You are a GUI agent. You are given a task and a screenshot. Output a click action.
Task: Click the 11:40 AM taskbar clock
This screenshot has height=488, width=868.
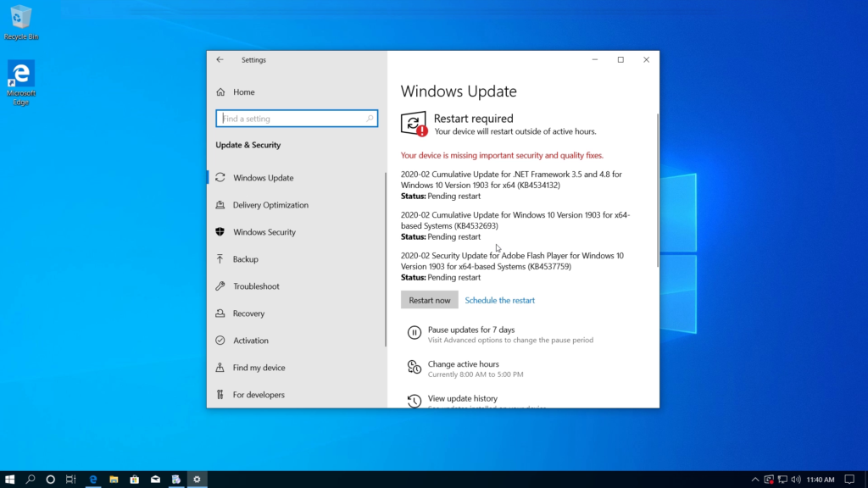(821, 480)
